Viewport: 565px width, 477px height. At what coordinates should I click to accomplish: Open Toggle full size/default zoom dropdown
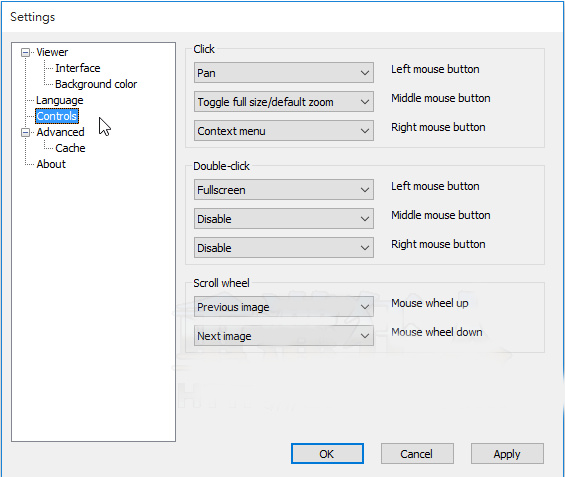click(284, 102)
